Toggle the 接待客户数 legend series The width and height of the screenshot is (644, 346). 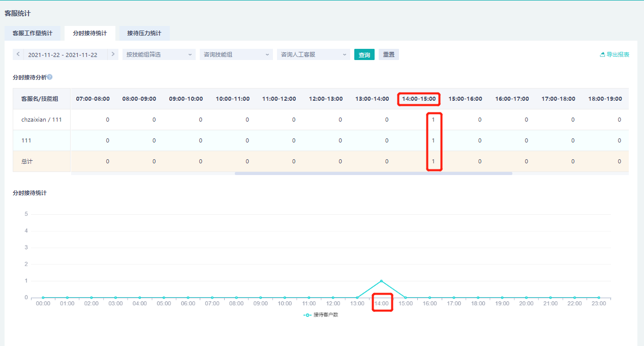pyautogui.click(x=321, y=315)
